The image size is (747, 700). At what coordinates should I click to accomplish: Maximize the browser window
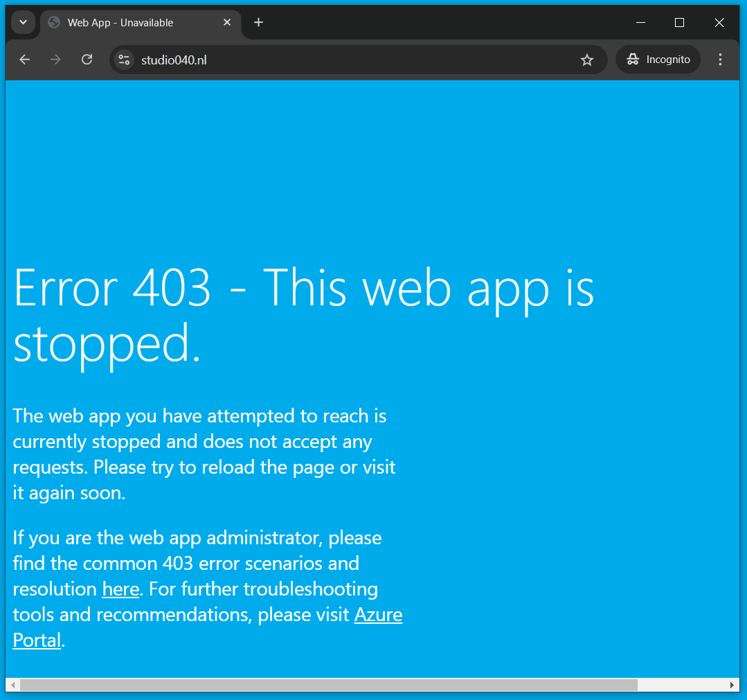(680, 22)
